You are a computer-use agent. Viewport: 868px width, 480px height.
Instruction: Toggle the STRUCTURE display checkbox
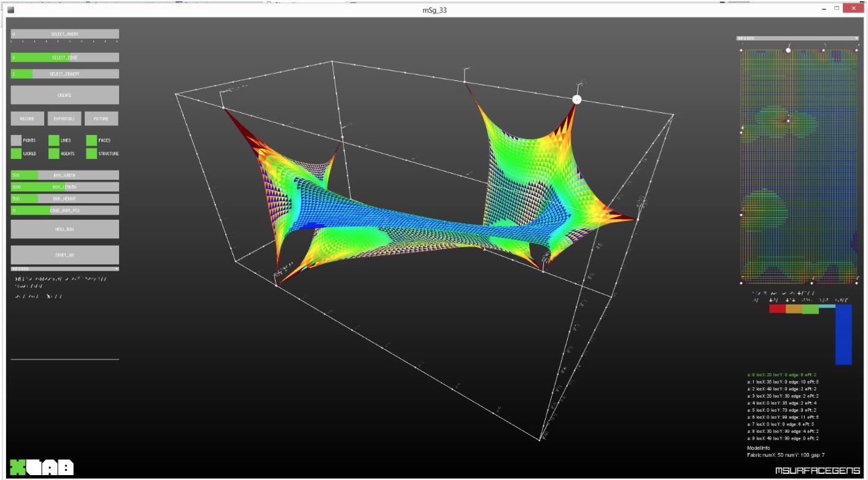[x=91, y=153]
